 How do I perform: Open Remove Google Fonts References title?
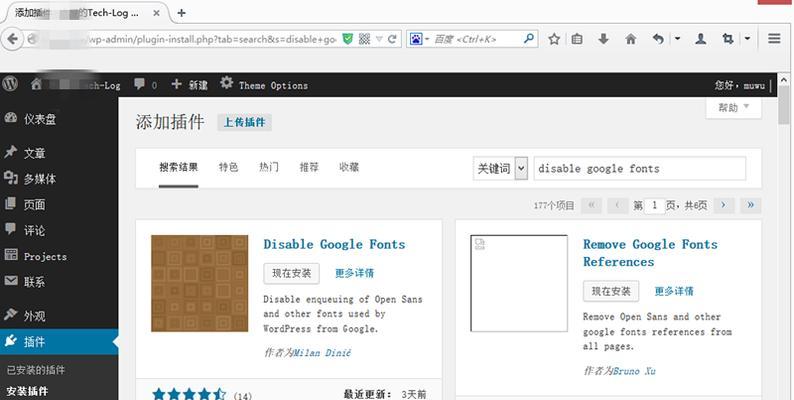point(650,253)
